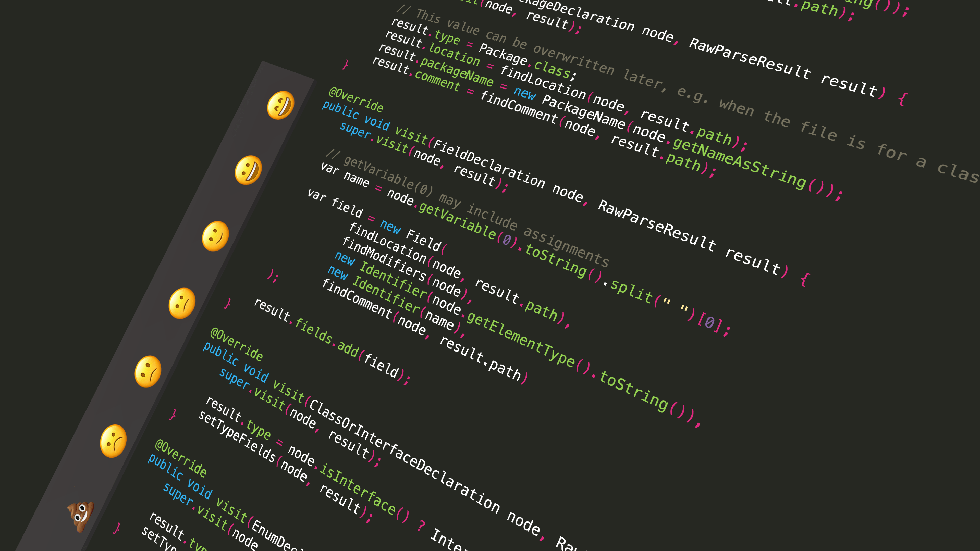Click 'result.comment = findComment(node, result.path);' line
The height and width of the screenshot is (551, 980).
click(544, 117)
